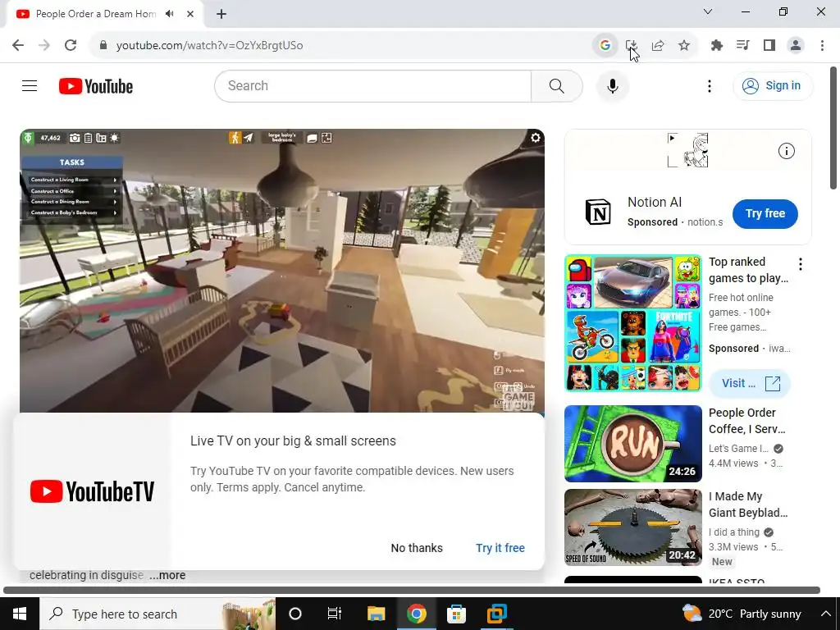Open the media controls icon

[x=743, y=45]
